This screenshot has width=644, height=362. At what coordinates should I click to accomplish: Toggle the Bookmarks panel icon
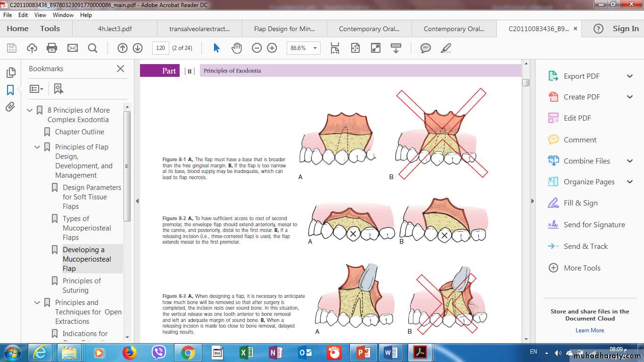[x=10, y=90]
